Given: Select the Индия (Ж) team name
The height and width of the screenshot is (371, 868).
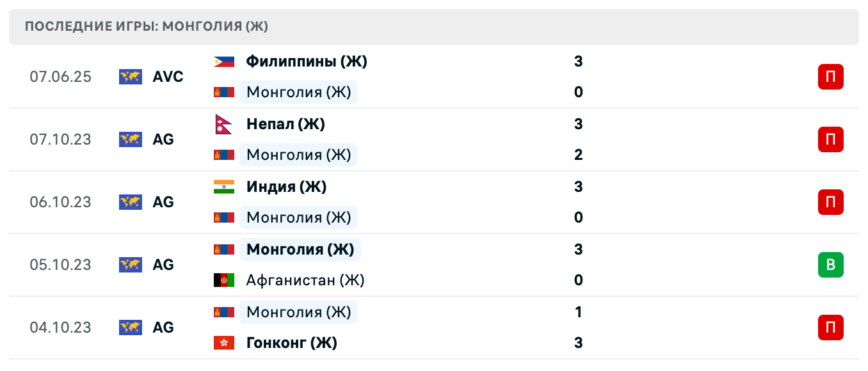Looking at the screenshot, I should click(286, 187).
